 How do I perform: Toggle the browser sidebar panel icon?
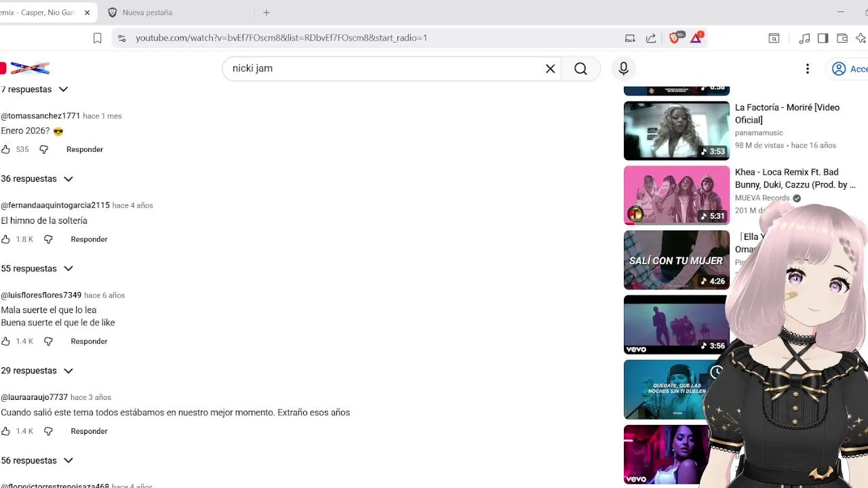tap(823, 38)
